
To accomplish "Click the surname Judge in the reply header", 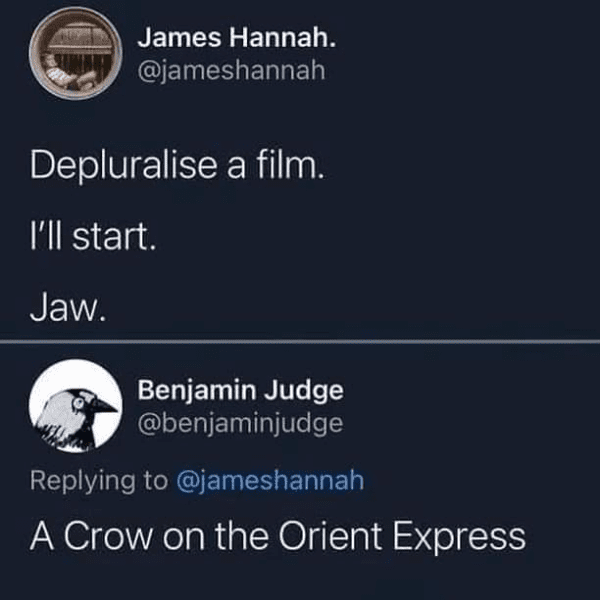I will tap(304, 391).
